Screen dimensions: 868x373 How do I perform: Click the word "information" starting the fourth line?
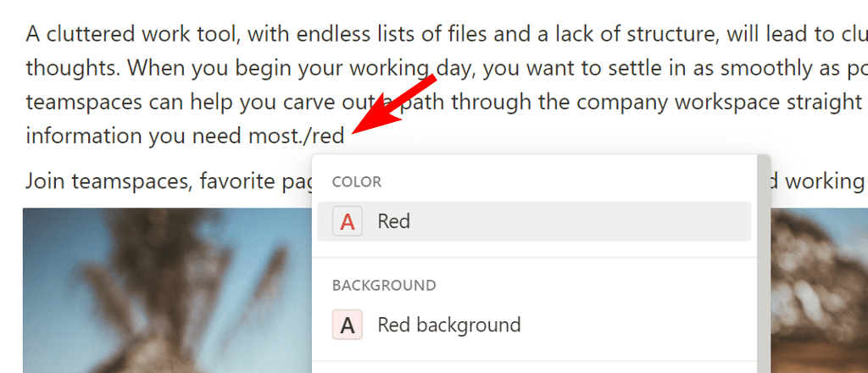[81, 136]
